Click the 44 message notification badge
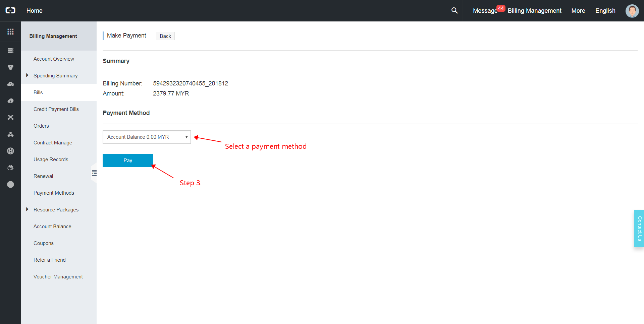644x324 pixels. [501, 8]
